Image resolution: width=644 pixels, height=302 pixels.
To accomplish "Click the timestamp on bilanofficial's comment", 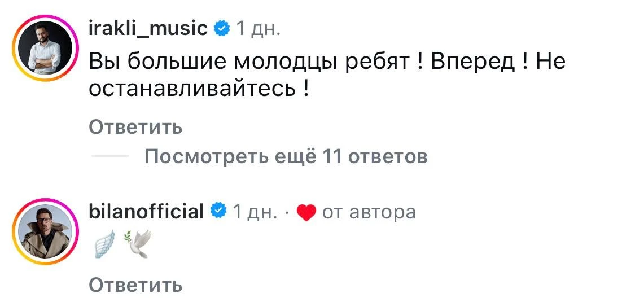I will point(255,212).
